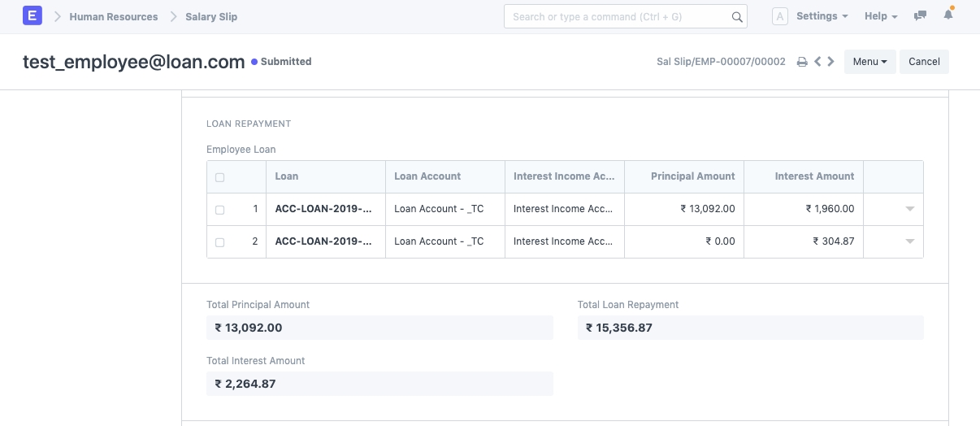
Task: Cancel the submitted salary slip
Action: point(924,62)
